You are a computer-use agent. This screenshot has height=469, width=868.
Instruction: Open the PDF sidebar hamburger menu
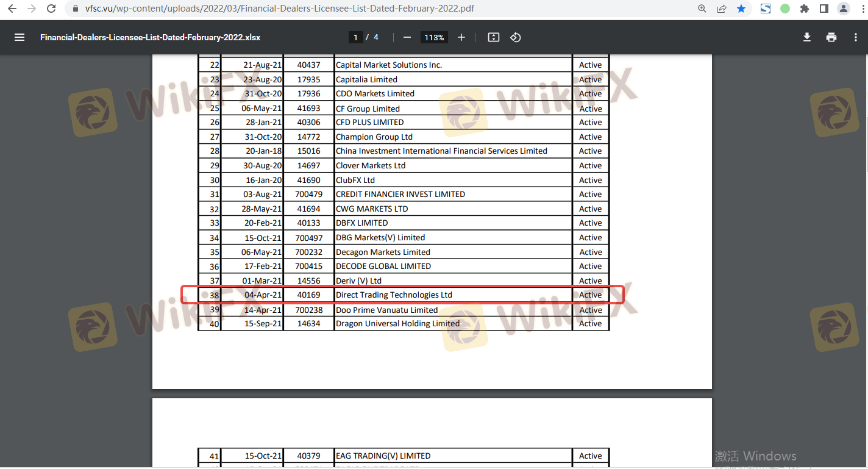tap(20, 37)
